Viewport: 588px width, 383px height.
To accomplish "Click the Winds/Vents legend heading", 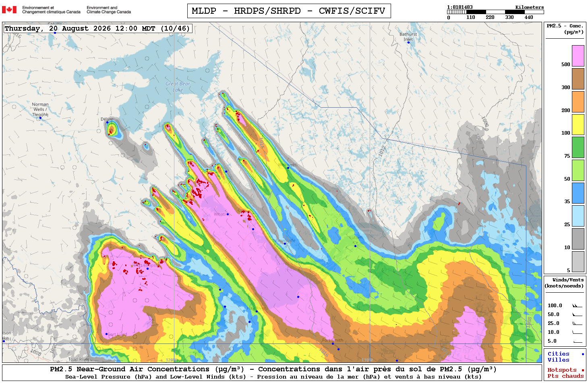I will 564,283.
